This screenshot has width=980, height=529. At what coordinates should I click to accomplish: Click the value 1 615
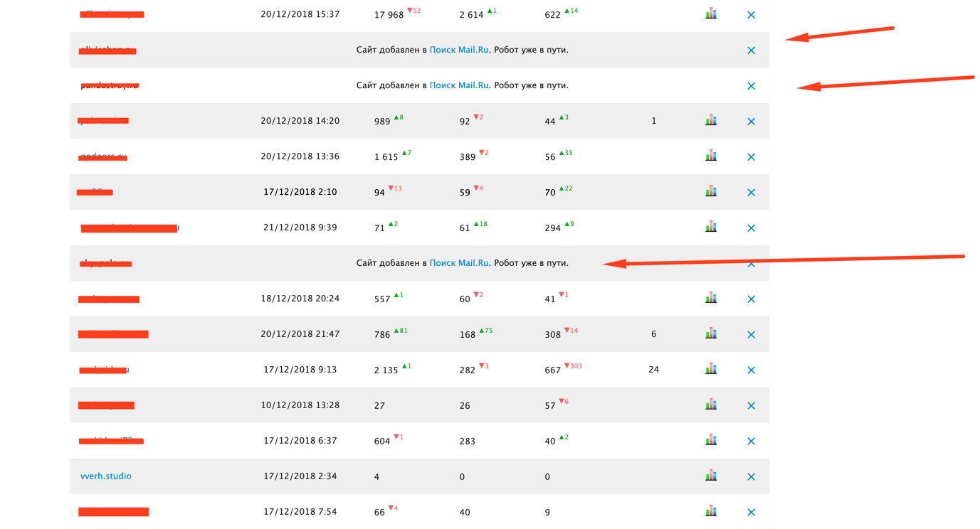(386, 157)
